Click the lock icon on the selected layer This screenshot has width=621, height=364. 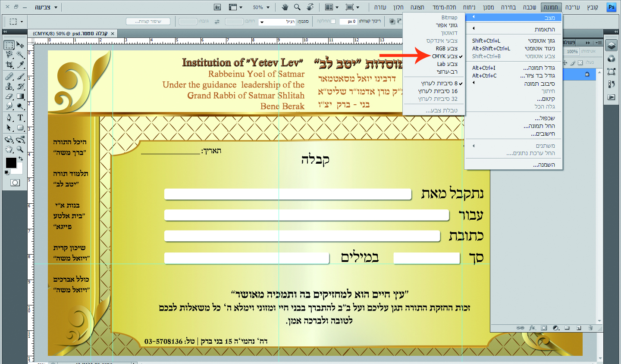pos(587,75)
